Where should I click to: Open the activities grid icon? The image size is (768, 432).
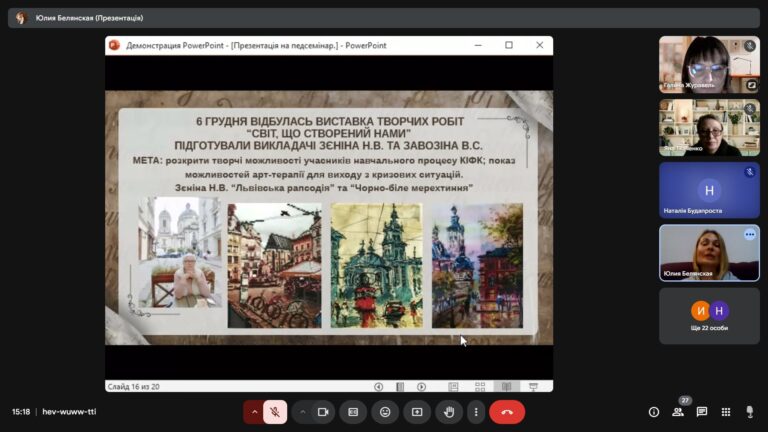pos(726,412)
